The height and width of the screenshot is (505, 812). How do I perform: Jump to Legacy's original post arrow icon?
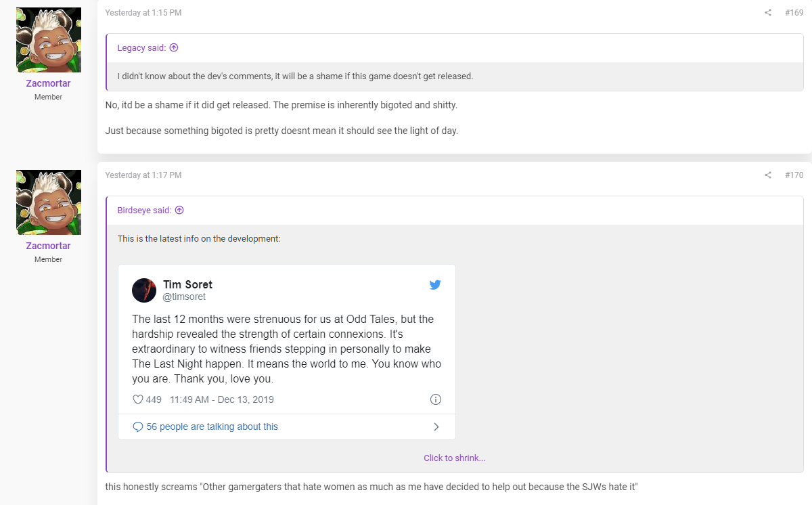point(174,48)
